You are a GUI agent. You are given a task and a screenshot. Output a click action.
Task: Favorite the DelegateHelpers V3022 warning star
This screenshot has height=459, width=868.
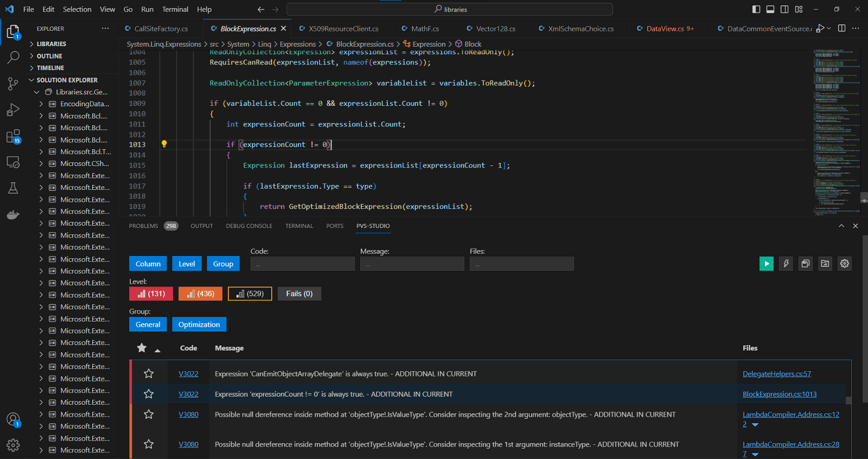[149, 374]
